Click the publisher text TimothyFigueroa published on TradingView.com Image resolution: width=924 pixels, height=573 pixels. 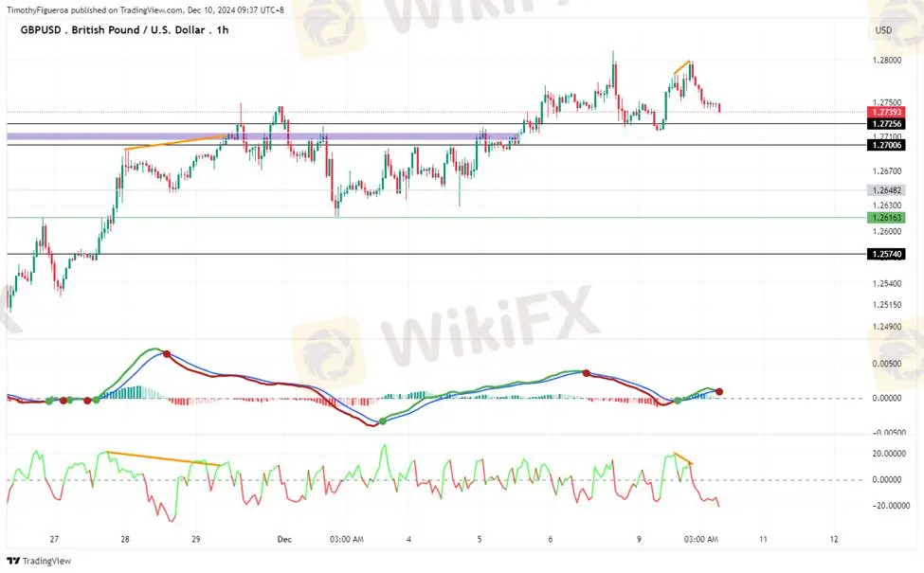click(94, 10)
